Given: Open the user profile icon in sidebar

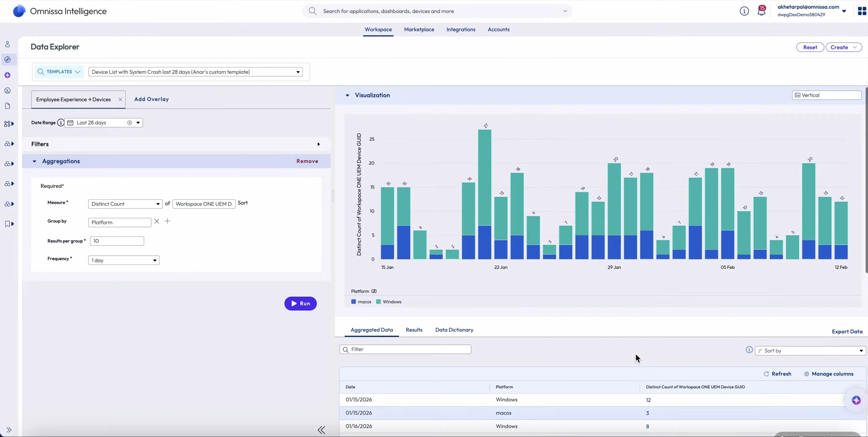Looking at the screenshot, I should [x=8, y=44].
